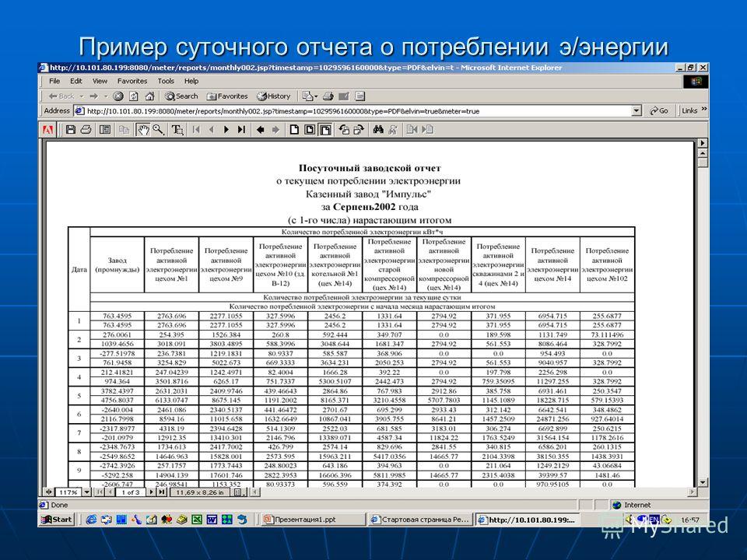The height and width of the screenshot is (560, 747).
Task: Click the Back button
Action: [62, 96]
